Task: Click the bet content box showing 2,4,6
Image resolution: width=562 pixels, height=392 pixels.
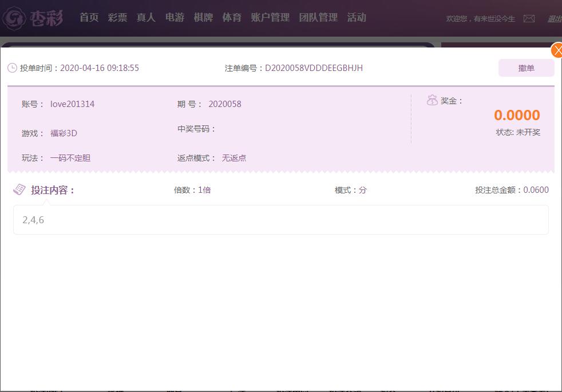Action: pos(280,220)
